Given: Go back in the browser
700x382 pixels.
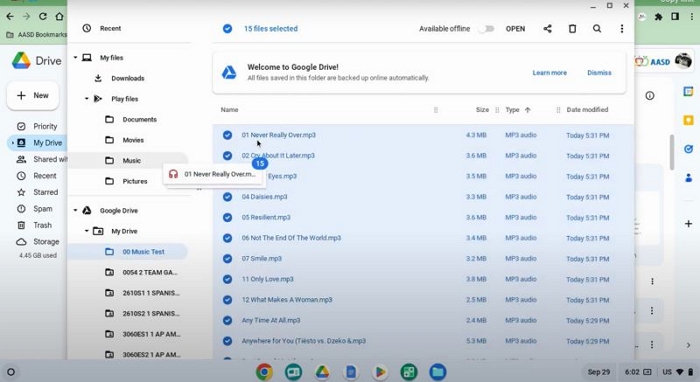Looking at the screenshot, I should pyautogui.click(x=10, y=17).
